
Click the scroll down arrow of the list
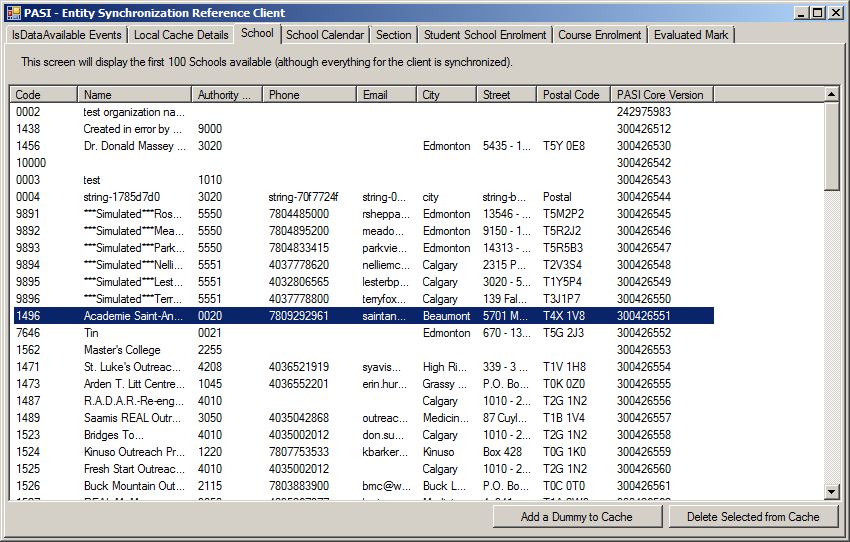click(832, 491)
